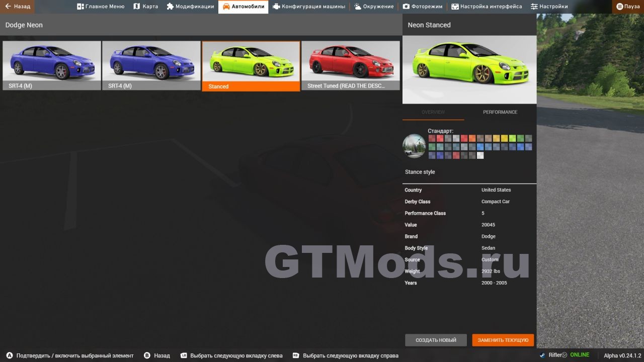Click the LB bumper icon hint

(x=184, y=355)
